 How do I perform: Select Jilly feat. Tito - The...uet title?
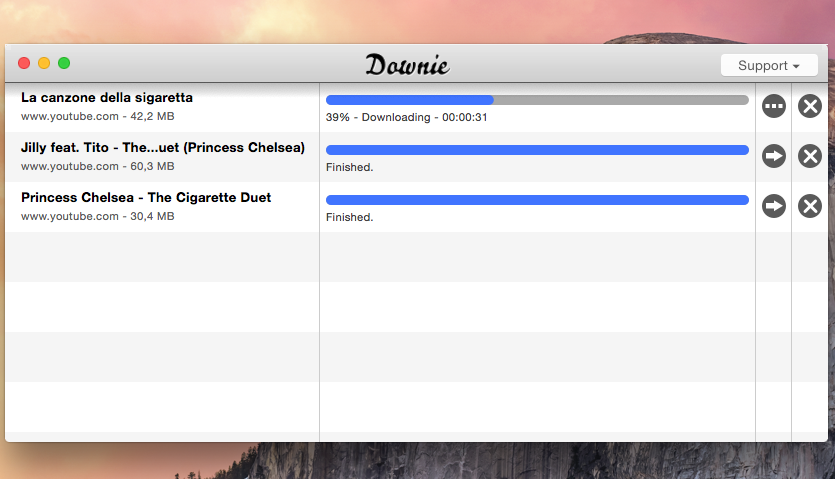pos(163,148)
